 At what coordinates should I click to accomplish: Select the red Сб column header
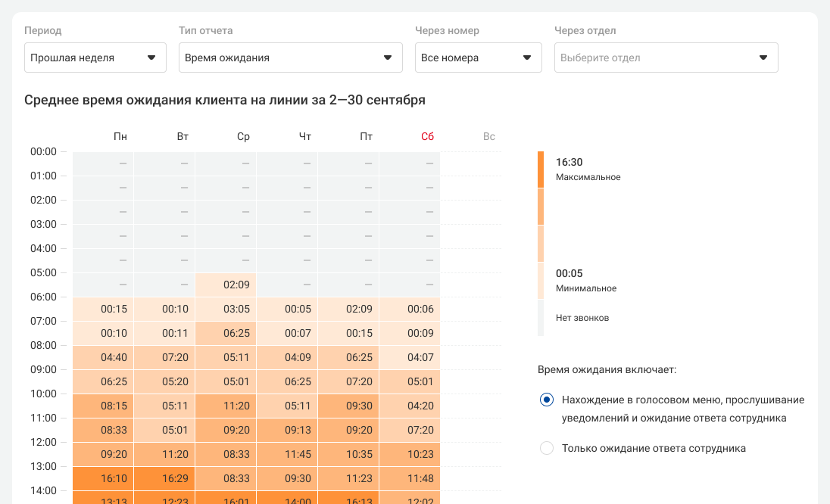coord(428,137)
